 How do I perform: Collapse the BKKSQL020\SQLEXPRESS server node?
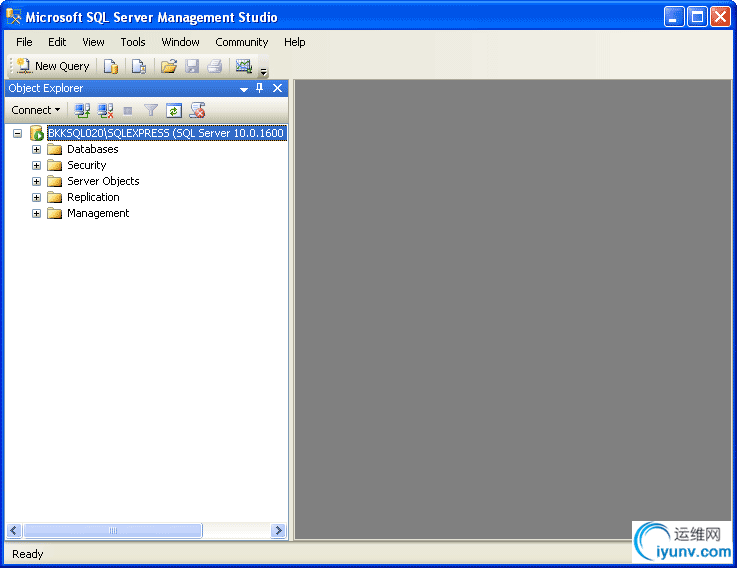(x=17, y=134)
